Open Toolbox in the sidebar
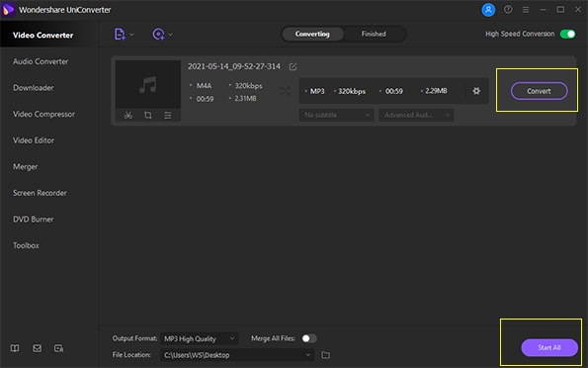Screen dimensions: 588x368 pos(26,245)
